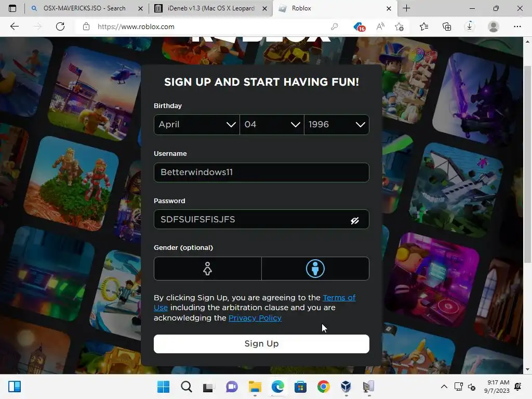Viewport: 532px width, 399px height.
Task: Toggle password visibility eye icon
Action: pyautogui.click(x=354, y=221)
